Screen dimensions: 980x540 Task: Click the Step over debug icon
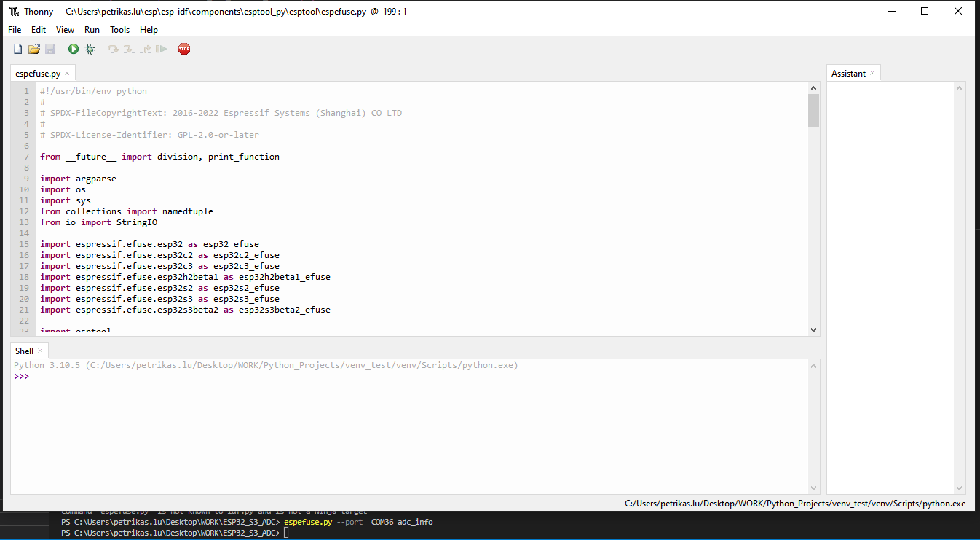tap(111, 48)
